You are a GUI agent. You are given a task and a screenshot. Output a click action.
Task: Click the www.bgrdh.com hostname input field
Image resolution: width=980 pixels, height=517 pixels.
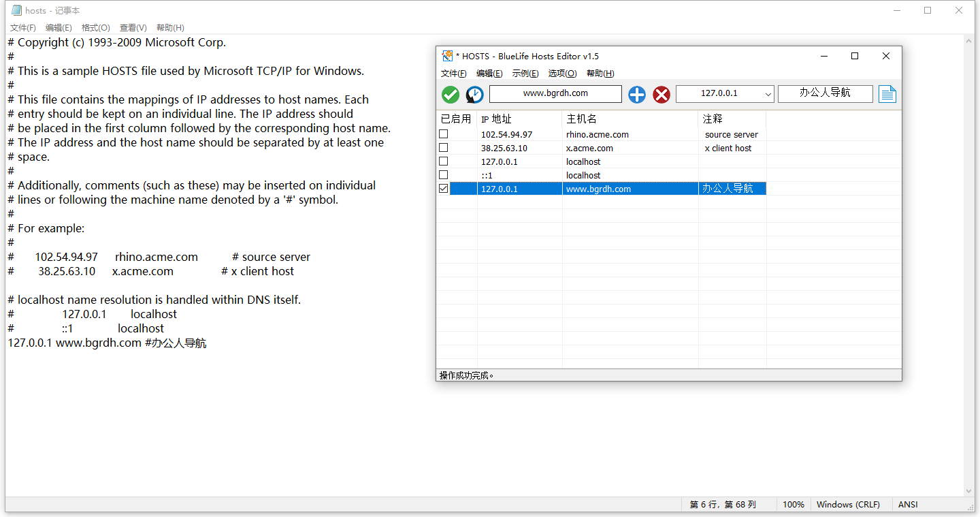(x=555, y=93)
